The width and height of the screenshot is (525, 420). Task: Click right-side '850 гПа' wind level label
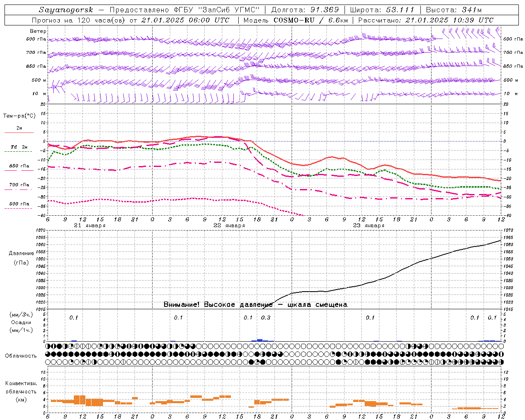[x=513, y=66]
